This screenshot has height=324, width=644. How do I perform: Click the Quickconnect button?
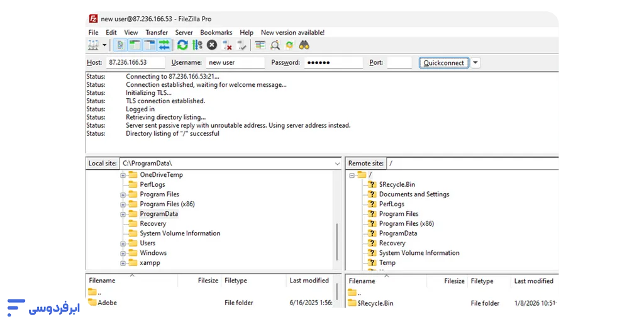[x=443, y=63]
